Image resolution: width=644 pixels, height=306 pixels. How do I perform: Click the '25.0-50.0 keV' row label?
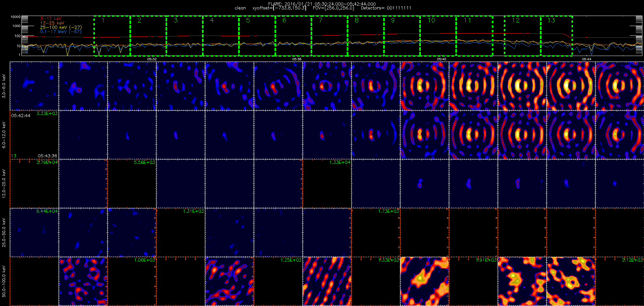(4, 232)
